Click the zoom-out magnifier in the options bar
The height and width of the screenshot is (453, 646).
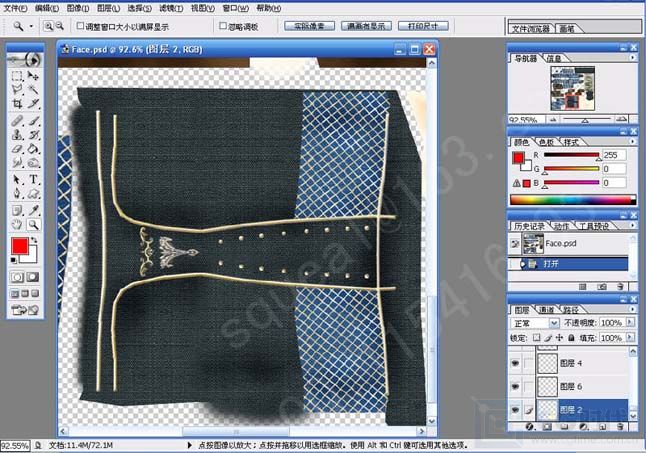pyautogui.click(x=62, y=25)
